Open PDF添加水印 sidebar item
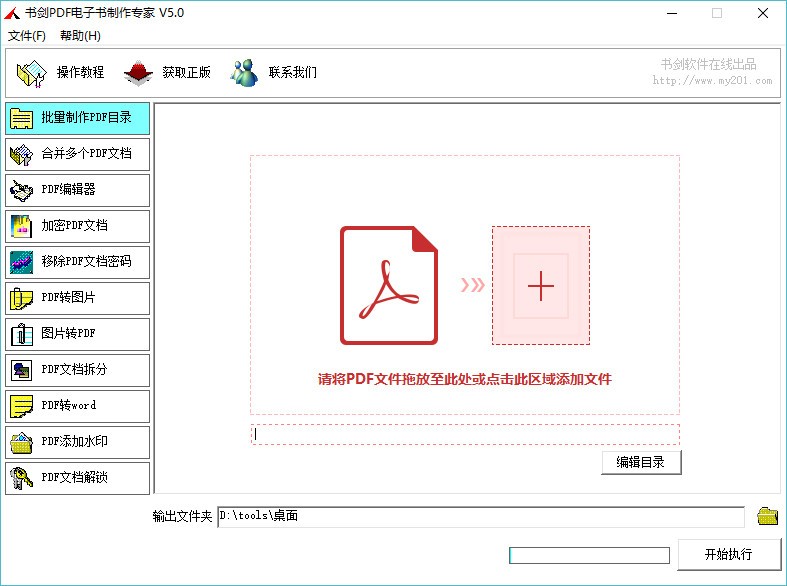Image resolution: width=787 pixels, height=586 pixels. click(x=77, y=443)
